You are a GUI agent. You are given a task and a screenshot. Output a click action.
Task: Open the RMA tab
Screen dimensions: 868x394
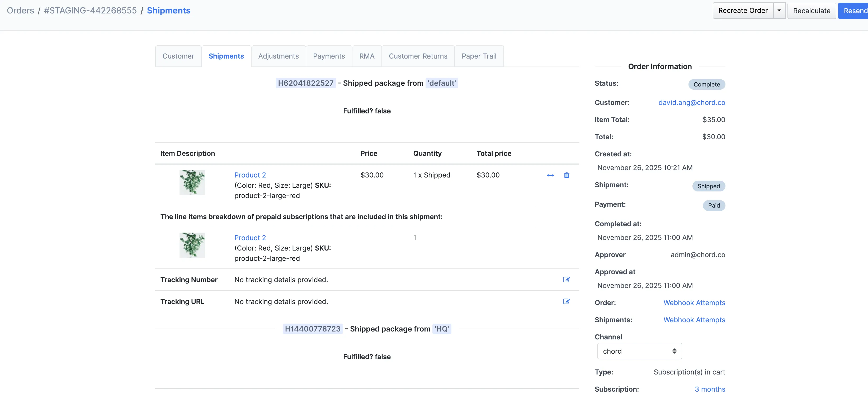(367, 56)
